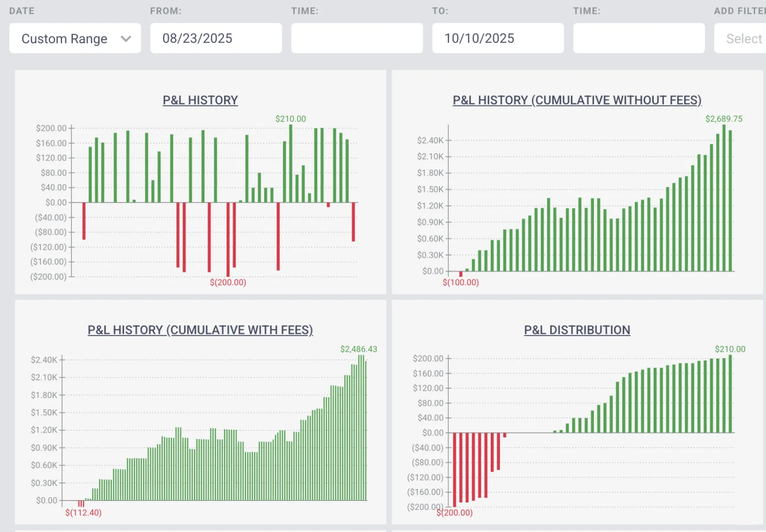Open the P&L HISTORY chart title link

click(200, 100)
